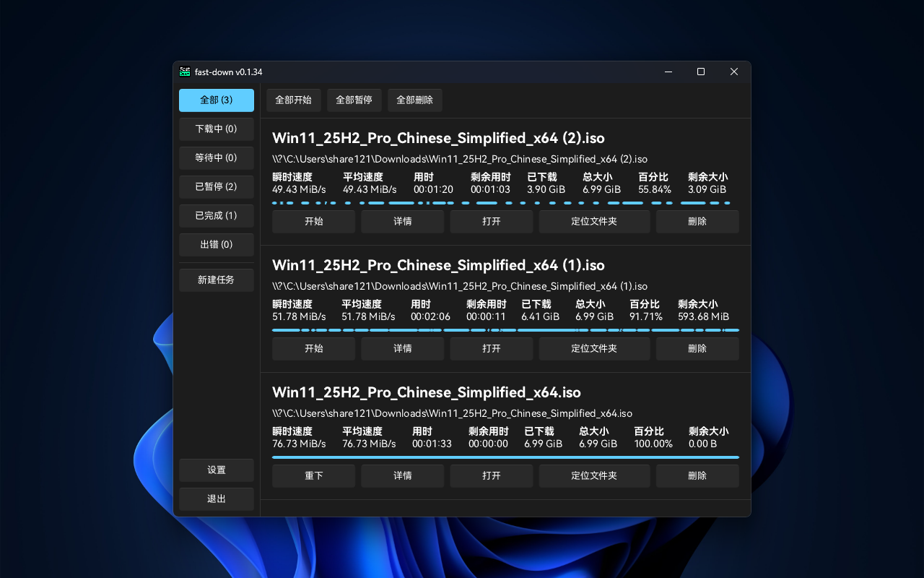Open the 设置 (settings) panel

pyautogui.click(x=216, y=470)
